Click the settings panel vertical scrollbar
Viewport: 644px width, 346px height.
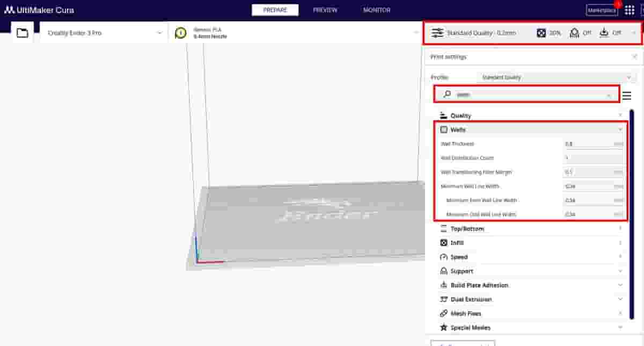[632, 215]
